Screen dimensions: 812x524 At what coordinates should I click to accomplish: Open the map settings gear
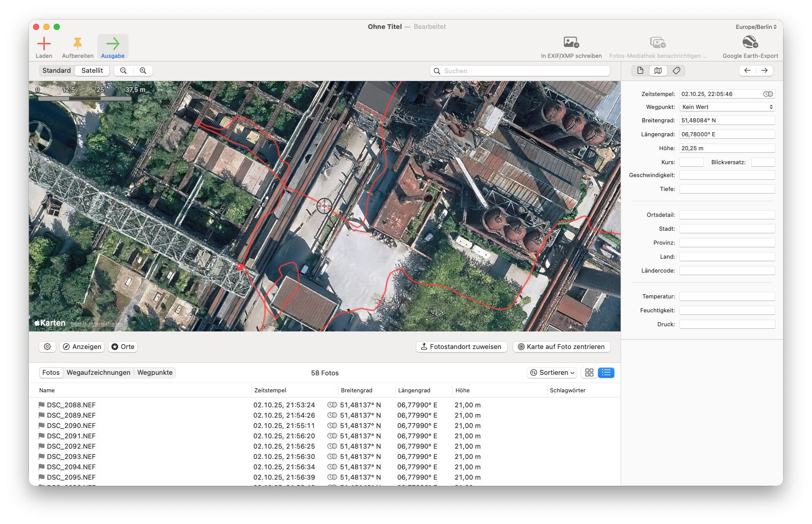click(x=47, y=347)
